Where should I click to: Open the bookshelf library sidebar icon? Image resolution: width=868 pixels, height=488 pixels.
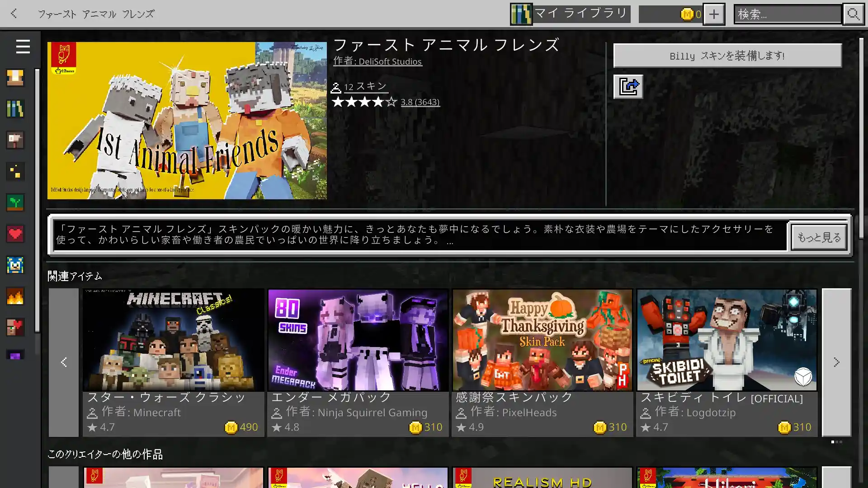(x=15, y=109)
